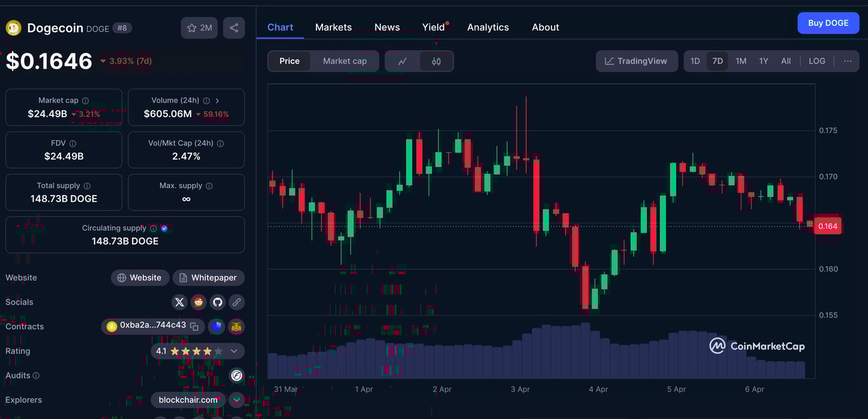Click the $0.1646 price text
The width and height of the screenshot is (868, 419).
click(x=49, y=61)
